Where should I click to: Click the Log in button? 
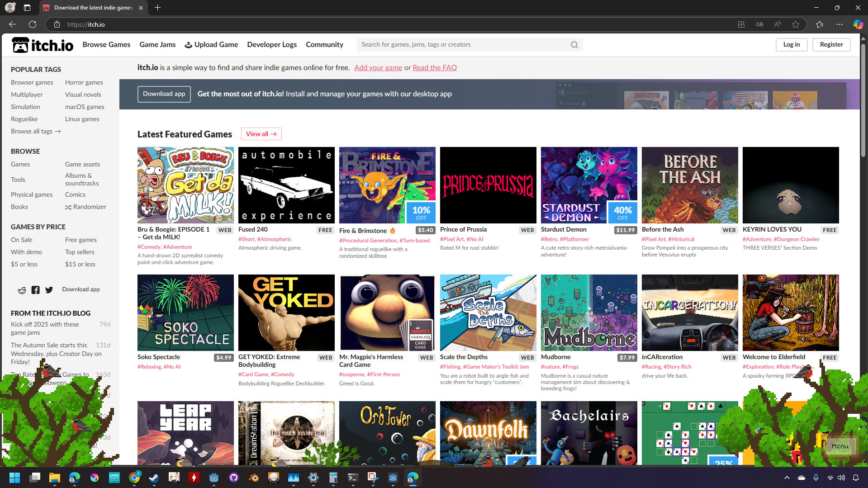point(792,45)
